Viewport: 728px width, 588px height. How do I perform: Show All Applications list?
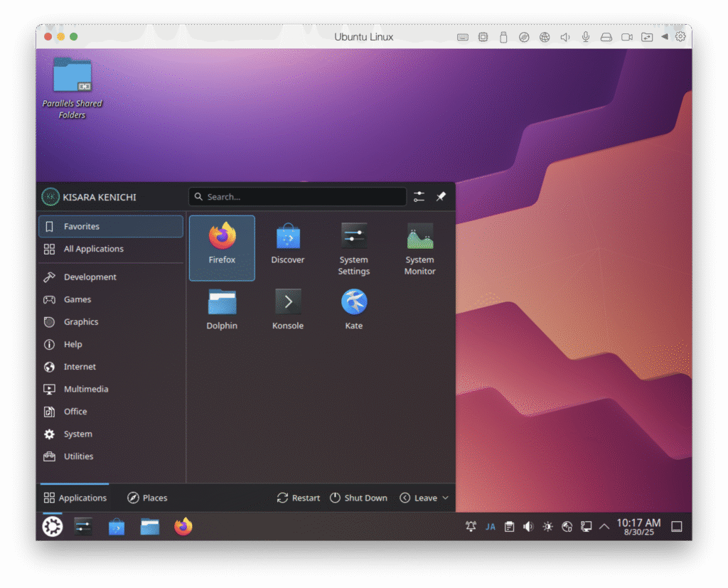click(x=111, y=249)
